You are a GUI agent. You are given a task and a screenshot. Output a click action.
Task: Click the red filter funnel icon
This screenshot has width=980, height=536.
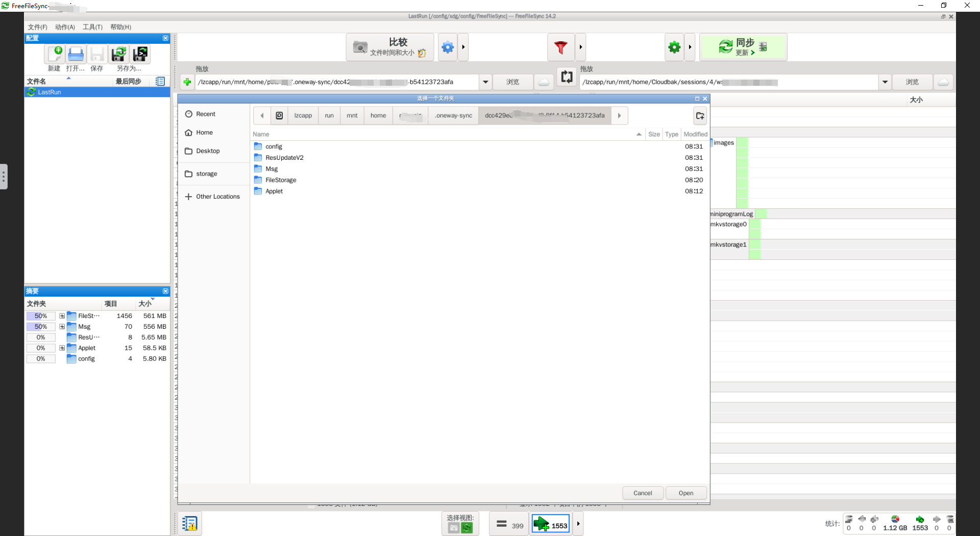[x=560, y=47]
